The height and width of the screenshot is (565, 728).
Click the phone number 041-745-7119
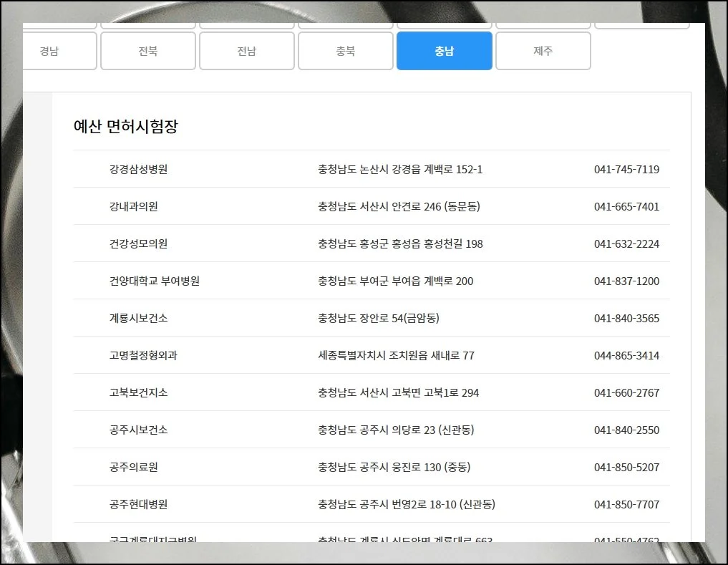click(x=625, y=170)
